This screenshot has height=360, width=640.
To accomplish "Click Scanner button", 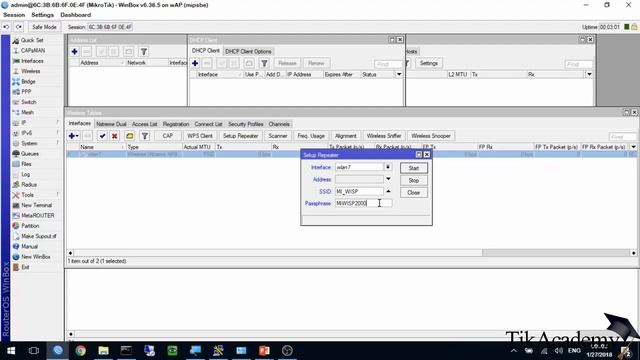I will 278,136.
